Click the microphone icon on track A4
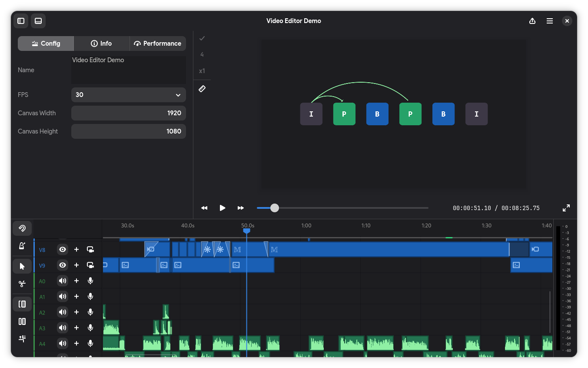Viewport: 588px width, 368px height. pyautogui.click(x=90, y=344)
